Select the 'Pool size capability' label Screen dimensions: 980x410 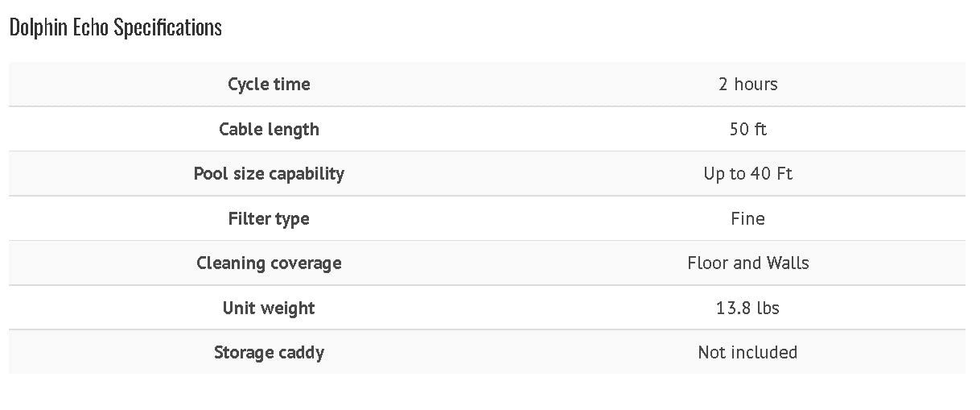click(269, 173)
